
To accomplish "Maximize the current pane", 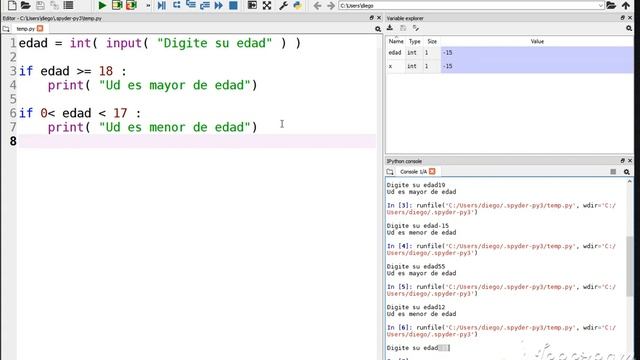I will 252,5.
